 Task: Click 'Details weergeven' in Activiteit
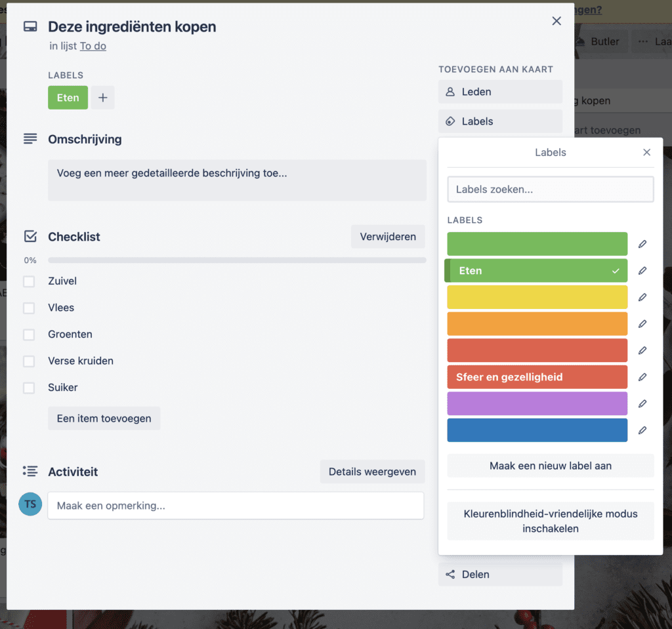click(x=372, y=472)
